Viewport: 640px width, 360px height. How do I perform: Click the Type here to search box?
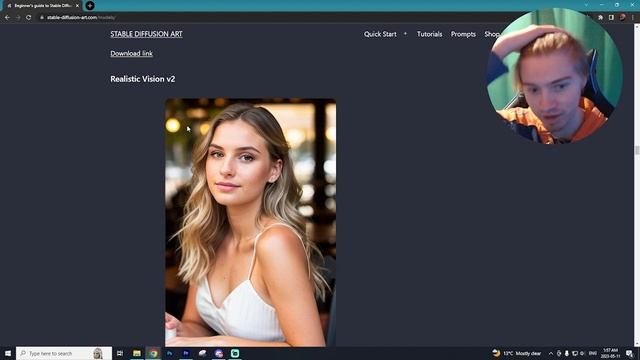[x=64, y=353]
